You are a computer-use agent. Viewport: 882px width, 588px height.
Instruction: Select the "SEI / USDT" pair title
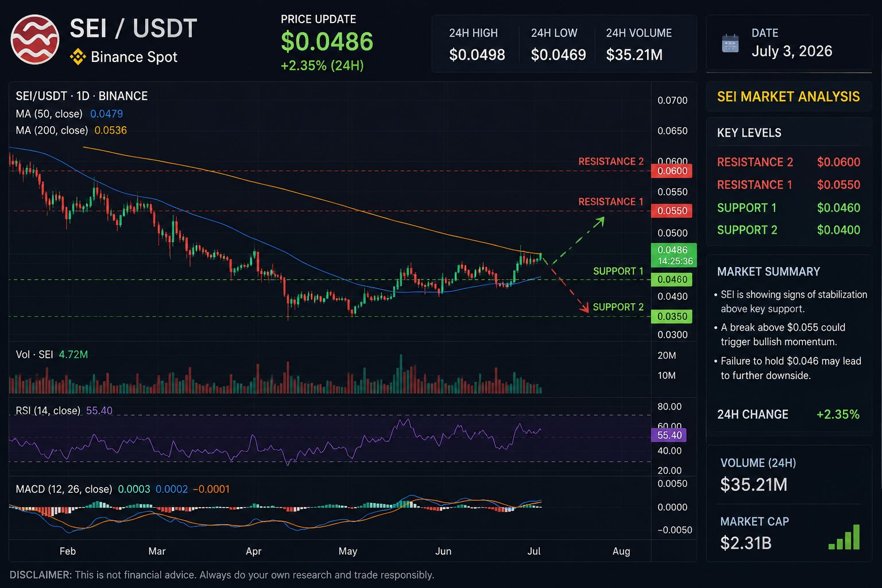[133, 29]
